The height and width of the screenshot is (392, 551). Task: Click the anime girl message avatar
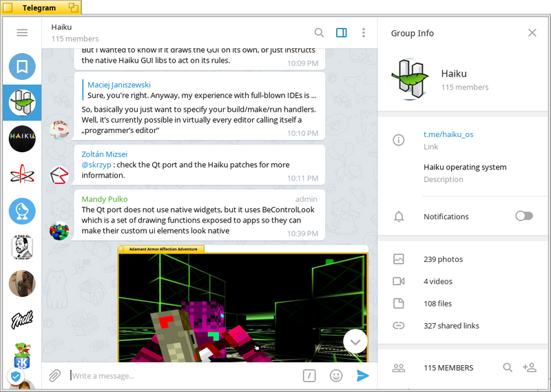coord(59,130)
